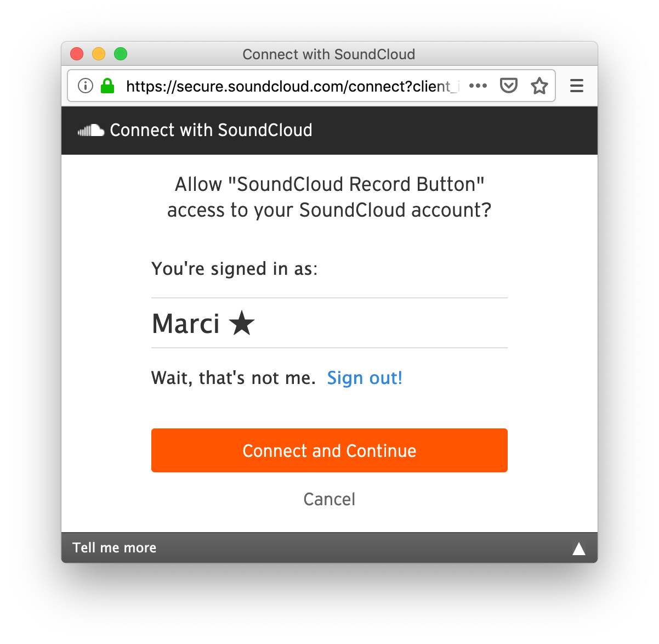Screen dimensions: 659x644
Task: Click the SoundCloud cloud logo in the header
Action: coord(91,130)
